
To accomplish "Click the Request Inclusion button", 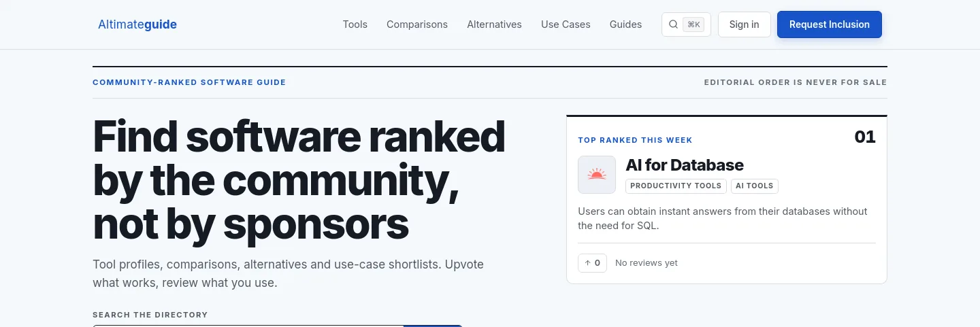I will pos(830,24).
